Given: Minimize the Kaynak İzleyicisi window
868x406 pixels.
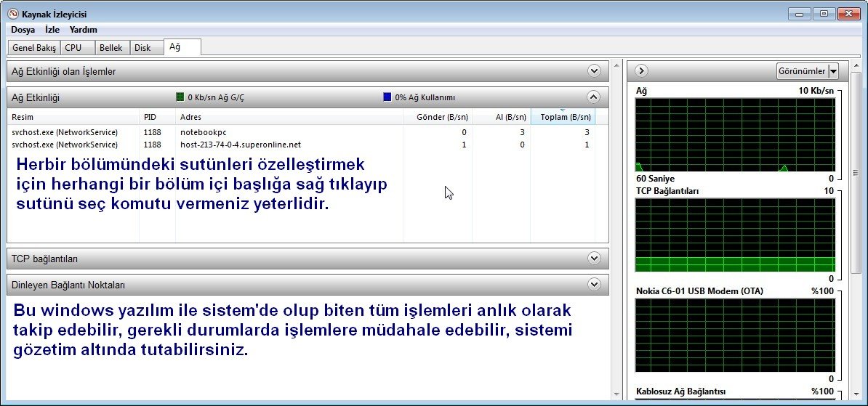Looking at the screenshot, I should [799, 15].
